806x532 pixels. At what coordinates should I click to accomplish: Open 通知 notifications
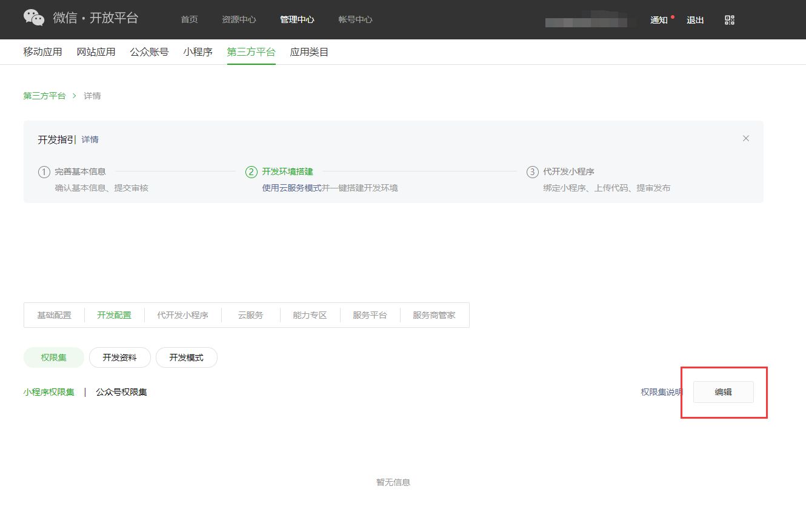pos(659,20)
